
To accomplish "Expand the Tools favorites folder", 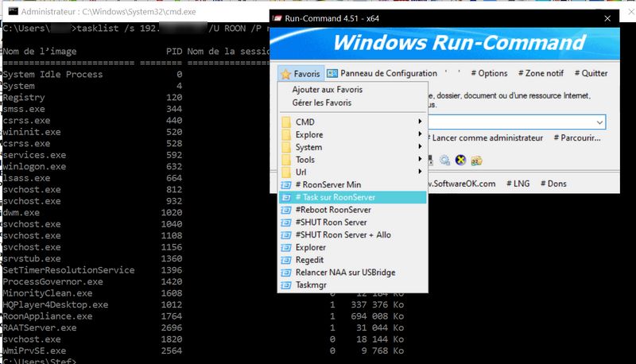I will coord(353,160).
